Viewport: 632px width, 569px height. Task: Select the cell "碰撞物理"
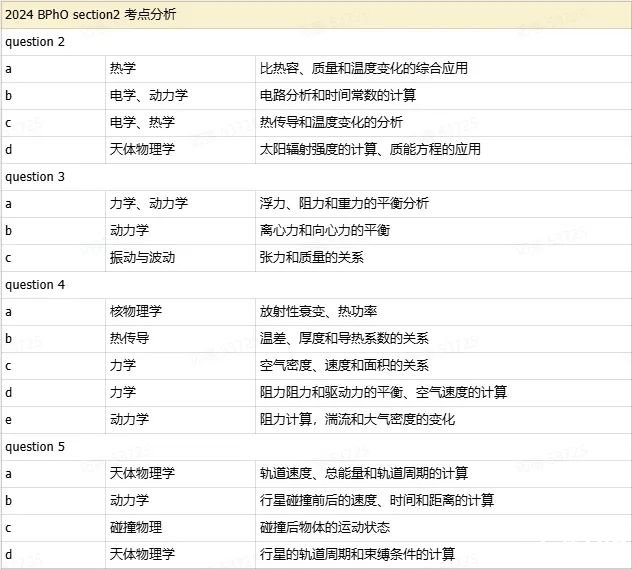(180, 528)
